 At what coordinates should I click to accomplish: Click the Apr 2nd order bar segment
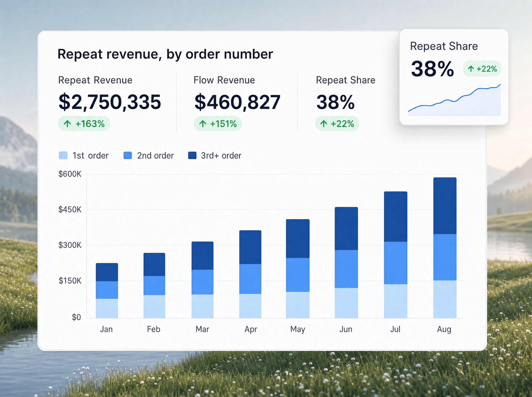[x=250, y=279]
